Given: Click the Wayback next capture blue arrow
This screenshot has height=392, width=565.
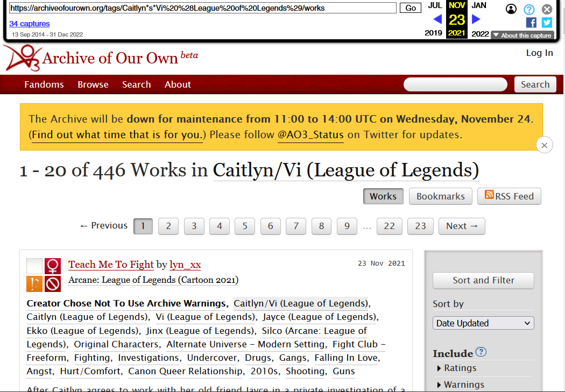Looking at the screenshot, I should coord(476,19).
